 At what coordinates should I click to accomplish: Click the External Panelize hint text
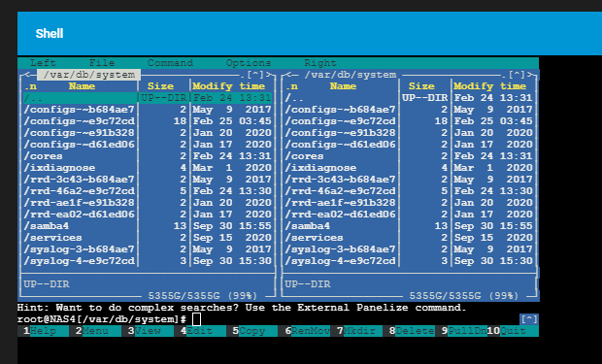pyautogui.click(x=242, y=308)
